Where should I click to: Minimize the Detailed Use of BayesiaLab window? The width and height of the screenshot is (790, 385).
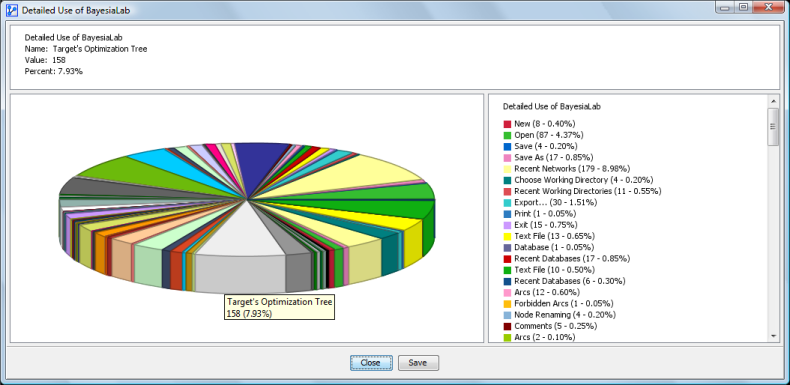(726, 7)
